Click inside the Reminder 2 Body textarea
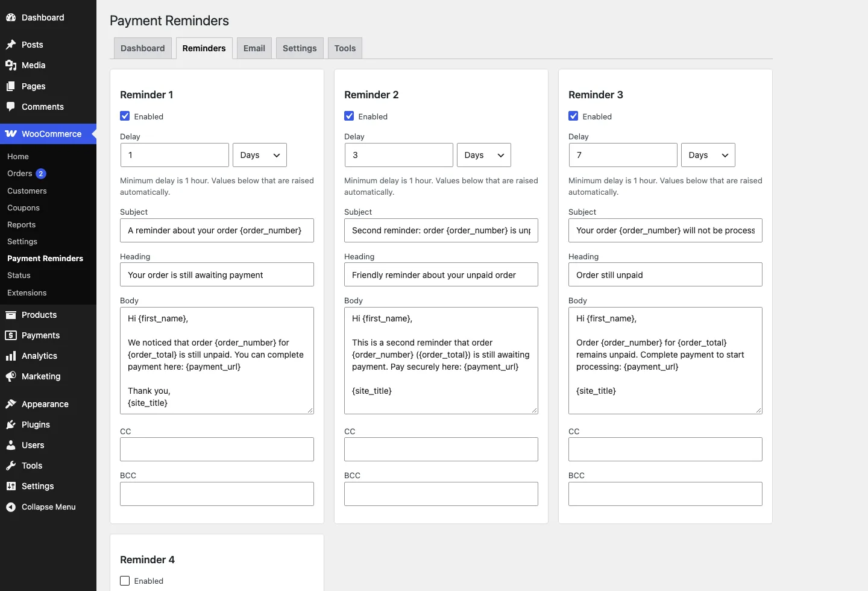Viewport: 868px width, 591px height. pyautogui.click(x=441, y=361)
